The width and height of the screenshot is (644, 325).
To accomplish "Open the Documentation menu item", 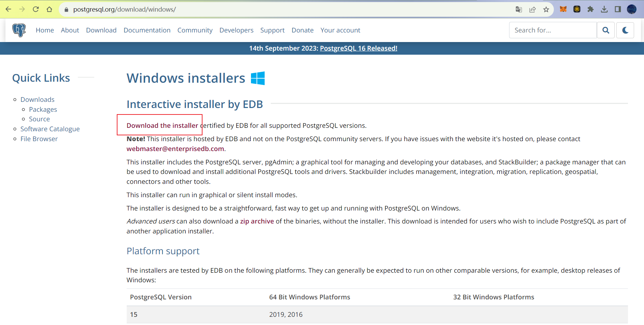I will point(147,30).
